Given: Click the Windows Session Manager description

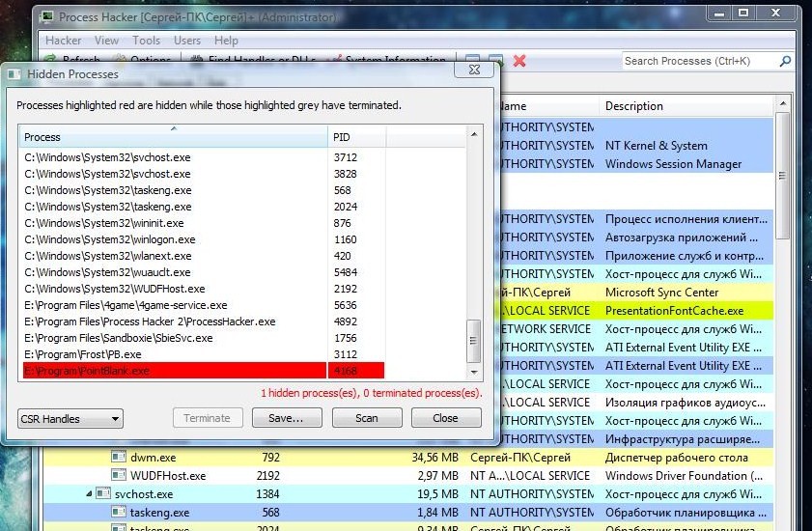Looking at the screenshot, I should coord(673,164).
